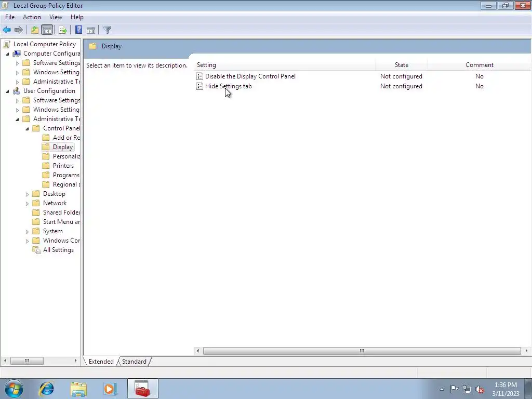Click the Export List toolbar icon
The image size is (532, 399).
[63, 30]
